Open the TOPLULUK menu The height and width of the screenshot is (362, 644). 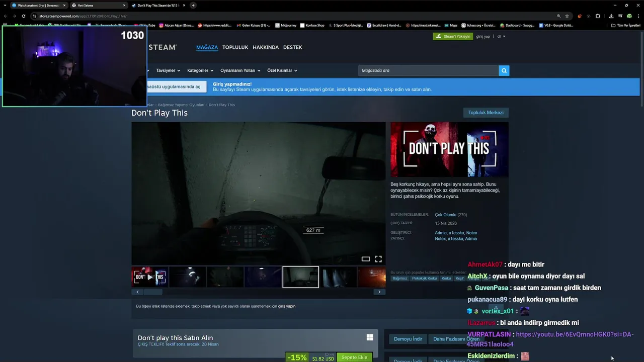(x=235, y=47)
